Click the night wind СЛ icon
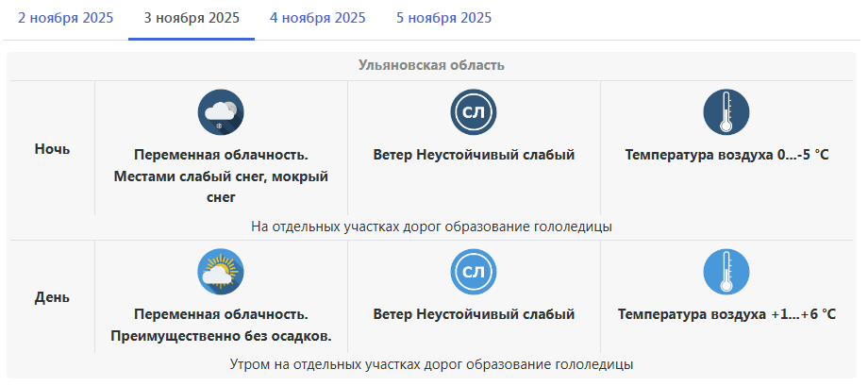Image resolution: width=868 pixels, height=386 pixels. pyautogui.click(x=474, y=112)
